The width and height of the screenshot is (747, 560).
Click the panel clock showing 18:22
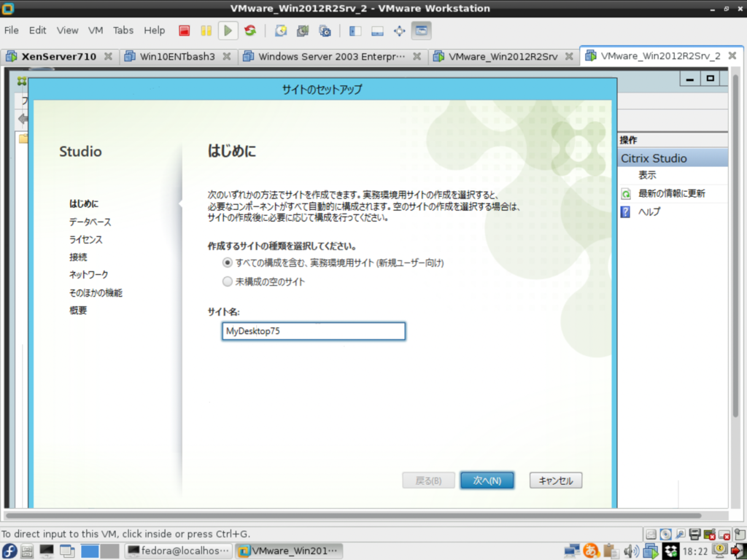pyautogui.click(x=695, y=551)
